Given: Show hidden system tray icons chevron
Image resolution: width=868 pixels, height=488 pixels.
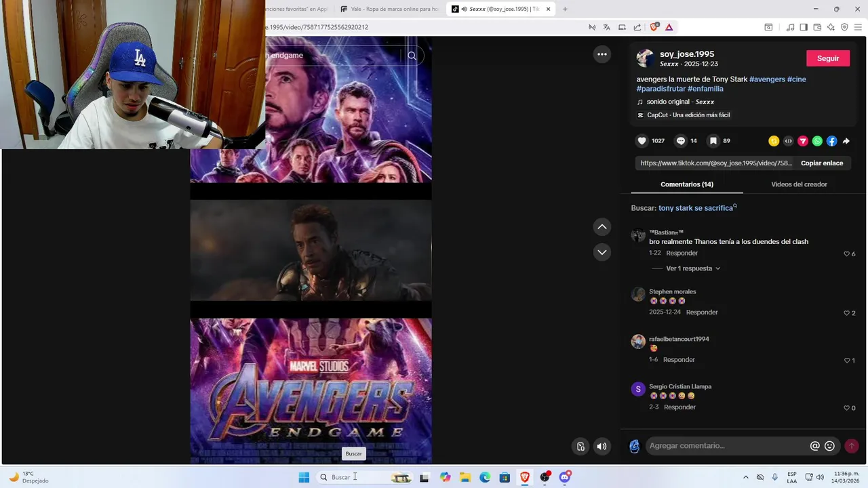Looking at the screenshot, I should [746, 477].
